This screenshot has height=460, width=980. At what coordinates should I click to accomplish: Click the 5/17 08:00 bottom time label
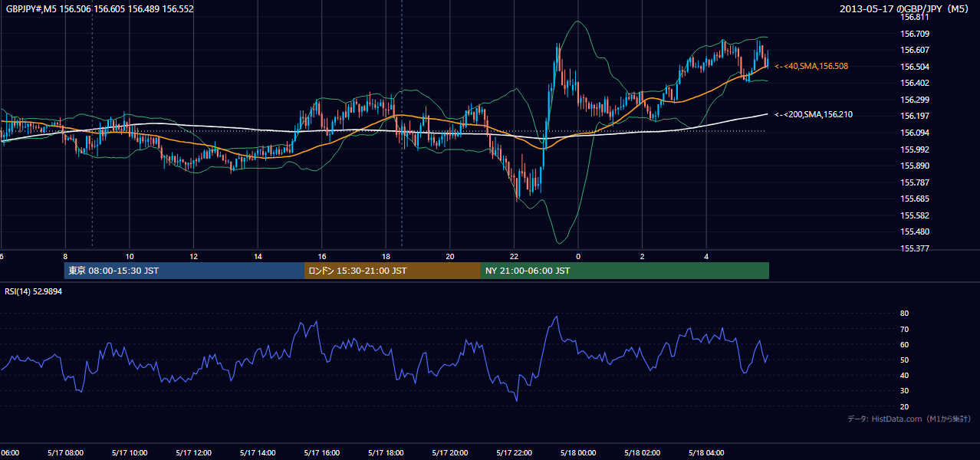coord(65,452)
